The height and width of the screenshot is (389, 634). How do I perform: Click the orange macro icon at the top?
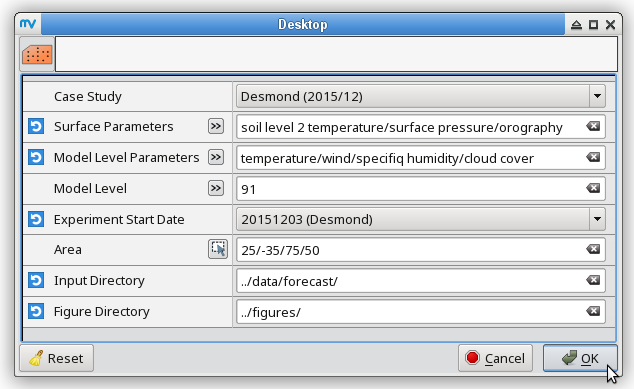37,54
